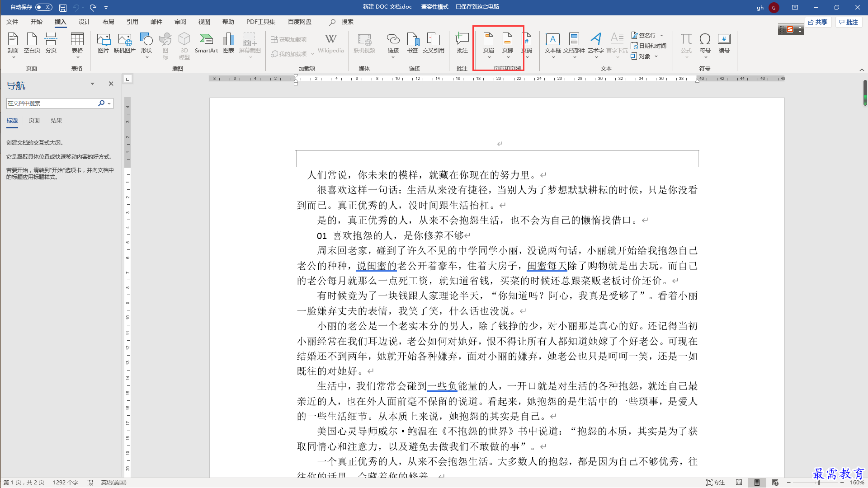Click the vertical scrollbar thumb
This screenshot has width=868, height=488.
pos(865,93)
